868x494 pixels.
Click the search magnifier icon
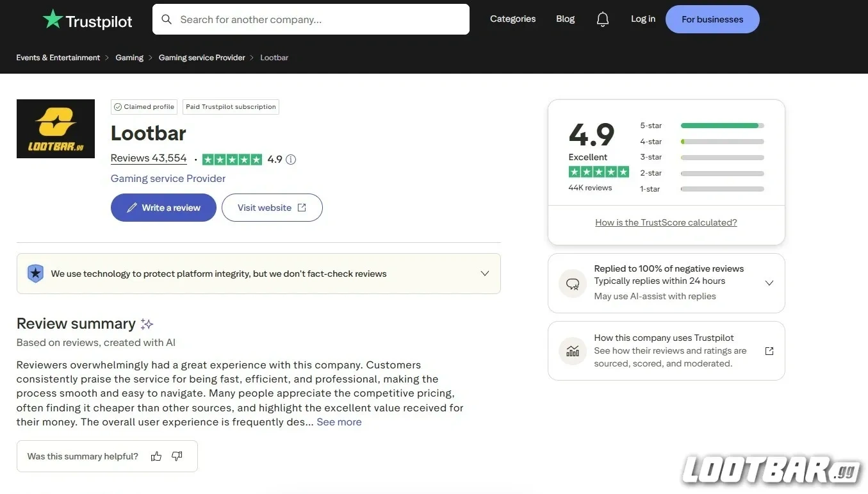click(167, 19)
